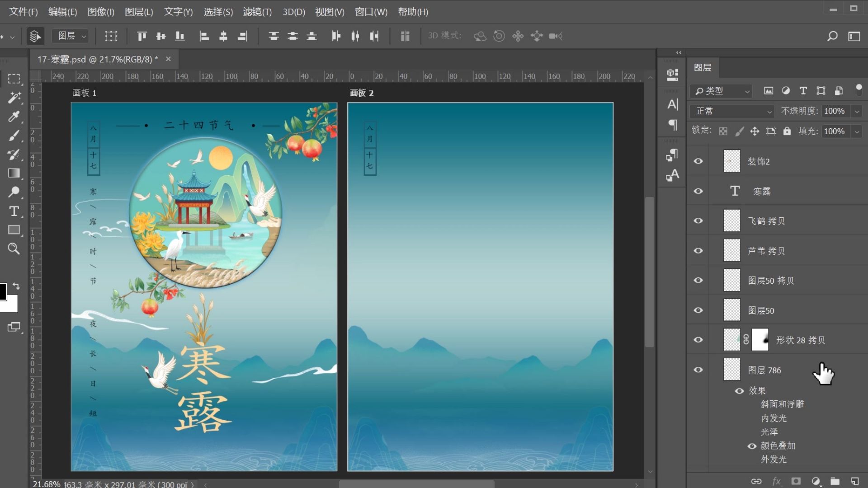The width and height of the screenshot is (868, 488).
Task: Click the create new group folder icon
Action: [x=835, y=481]
